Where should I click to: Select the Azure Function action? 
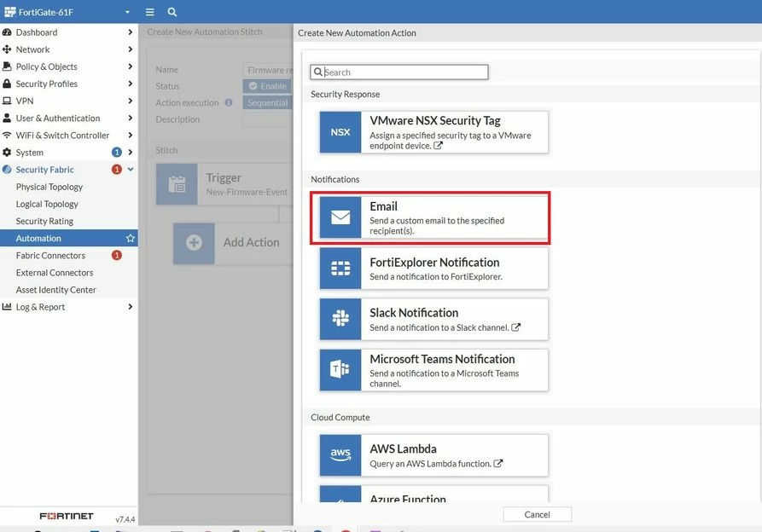[x=433, y=494]
